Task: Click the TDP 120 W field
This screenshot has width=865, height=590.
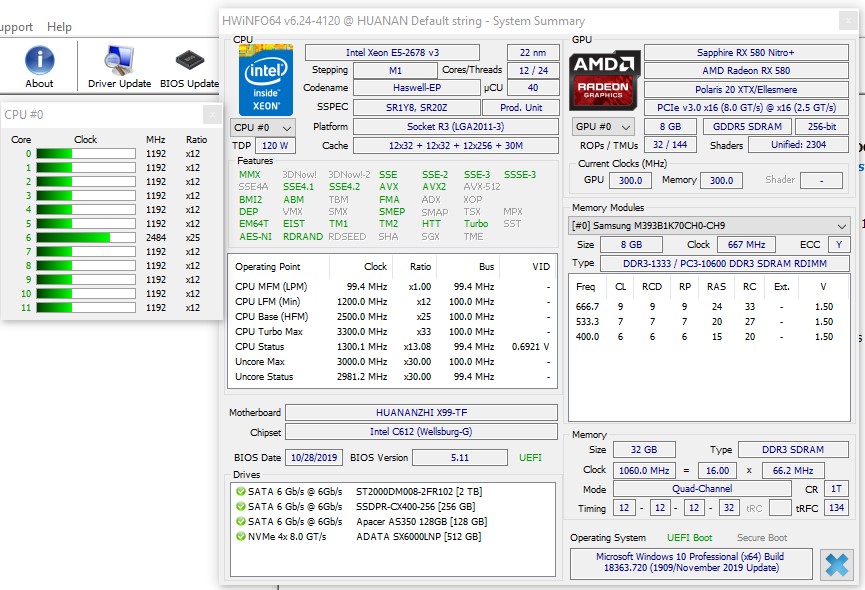Action: pos(275,146)
